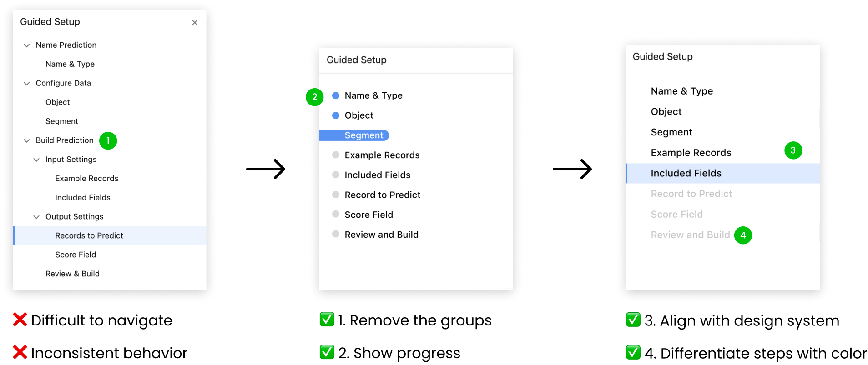Click green badge 2 beside Name & Type
This screenshot has width=868, height=365.
tap(314, 97)
